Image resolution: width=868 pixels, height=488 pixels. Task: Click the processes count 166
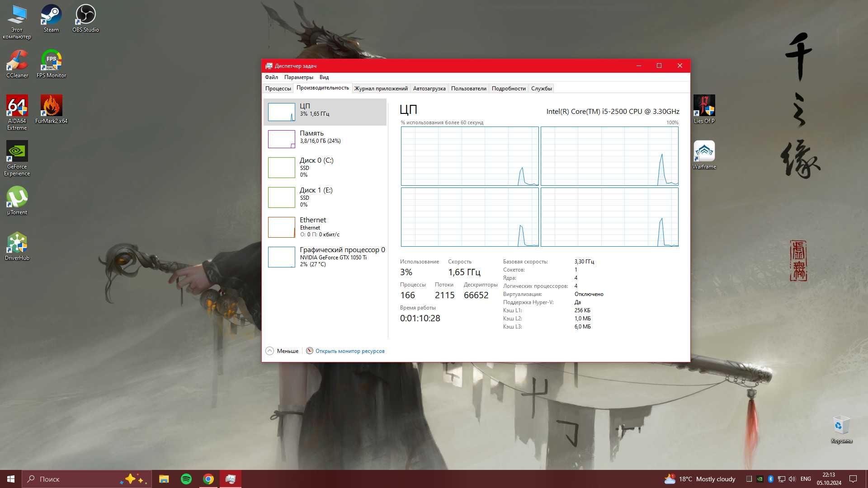click(407, 295)
